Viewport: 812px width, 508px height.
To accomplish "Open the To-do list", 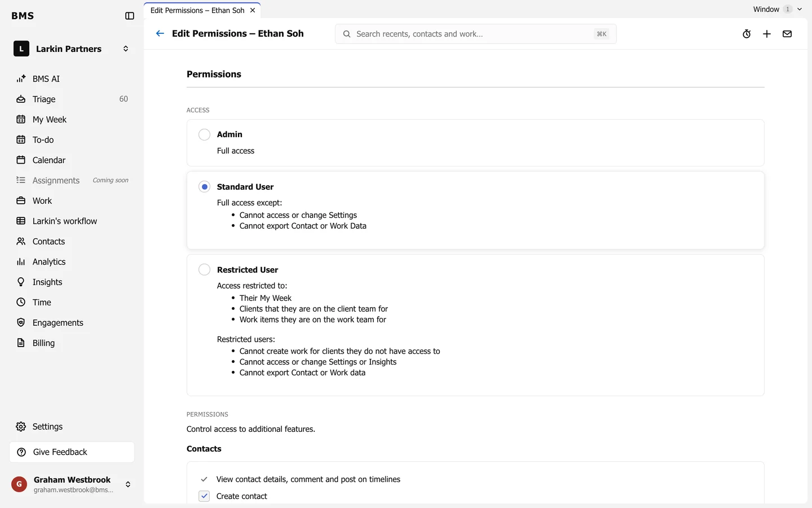I will click(x=72, y=139).
